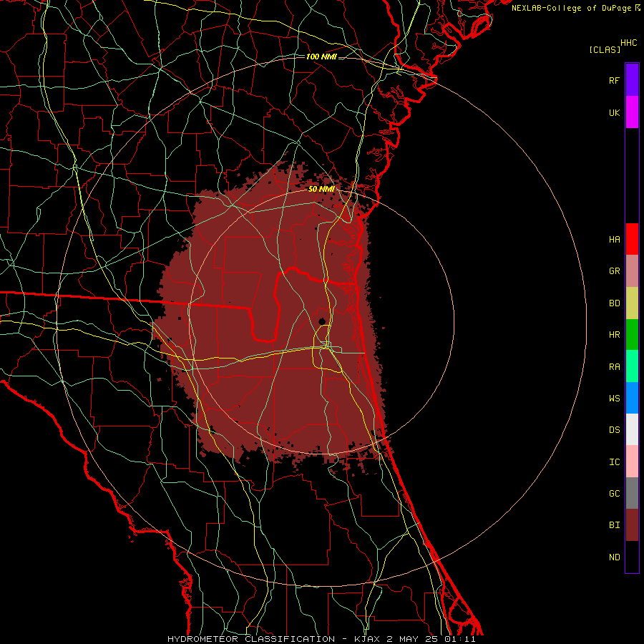The image size is (644, 644).
Task: Click the WS blue legend color block
Action: (632, 398)
